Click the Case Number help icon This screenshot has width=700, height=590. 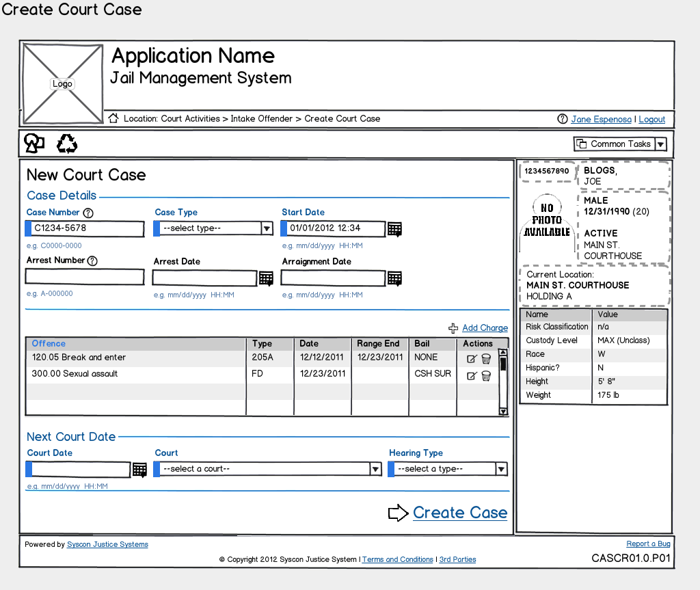point(88,213)
